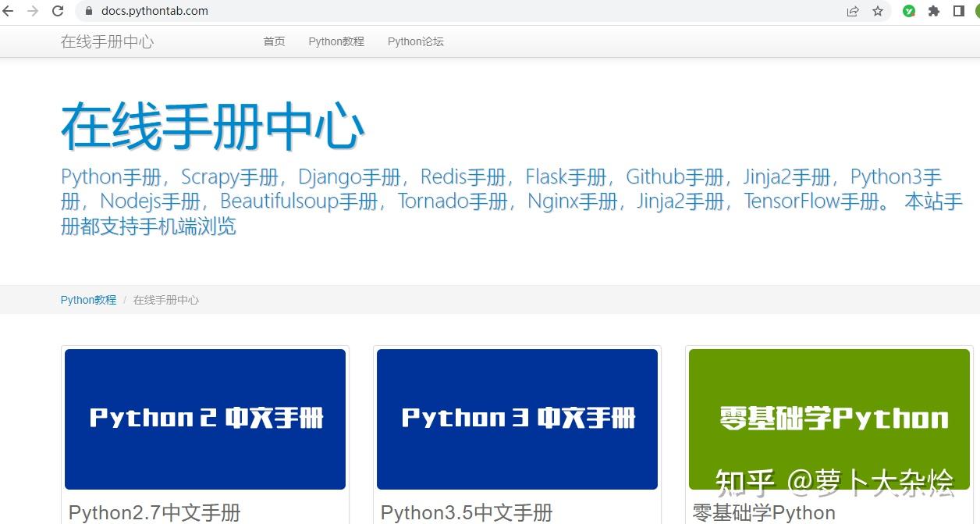Select Python教程 in the top navigation
The image size is (980, 524).
pyautogui.click(x=336, y=41)
